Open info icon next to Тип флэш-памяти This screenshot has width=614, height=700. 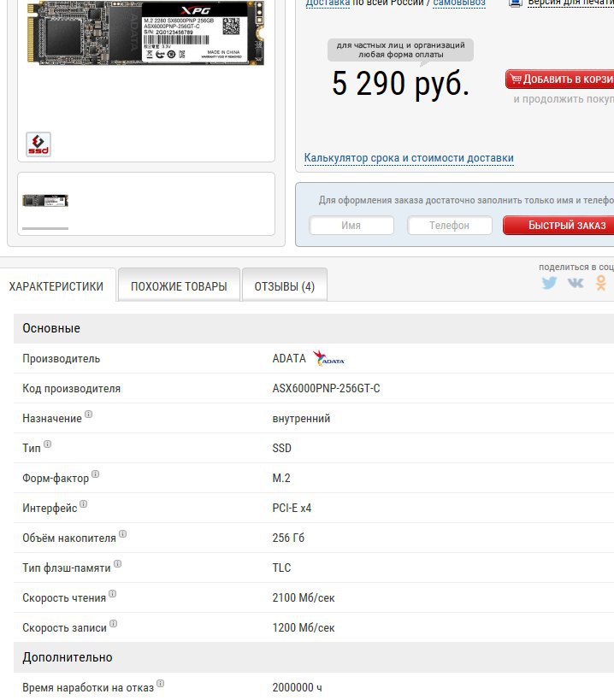coord(117,563)
